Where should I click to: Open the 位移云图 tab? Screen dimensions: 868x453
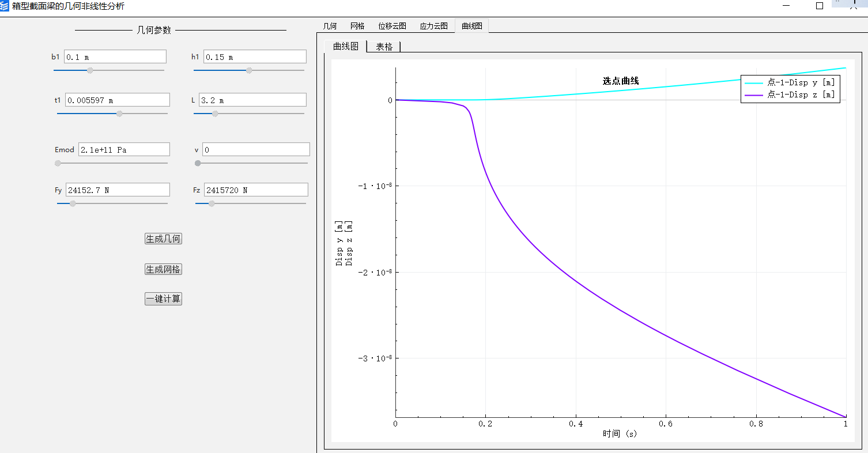point(393,26)
